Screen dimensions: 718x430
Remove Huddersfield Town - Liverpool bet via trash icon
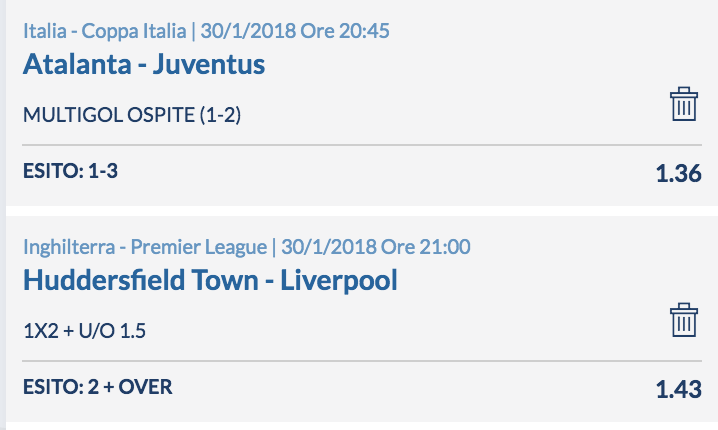[684, 320]
